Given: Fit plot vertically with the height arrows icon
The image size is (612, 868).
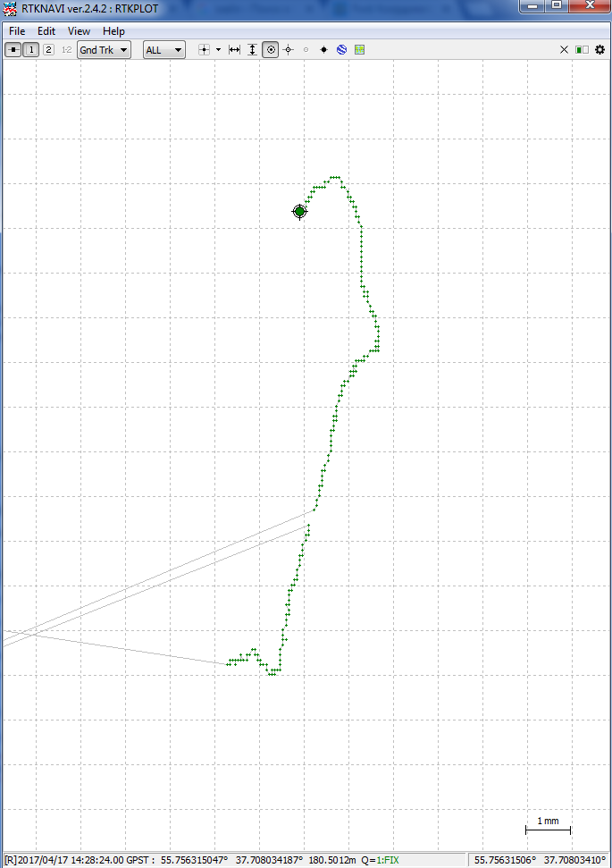Looking at the screenshot, I should click(252, 50).
